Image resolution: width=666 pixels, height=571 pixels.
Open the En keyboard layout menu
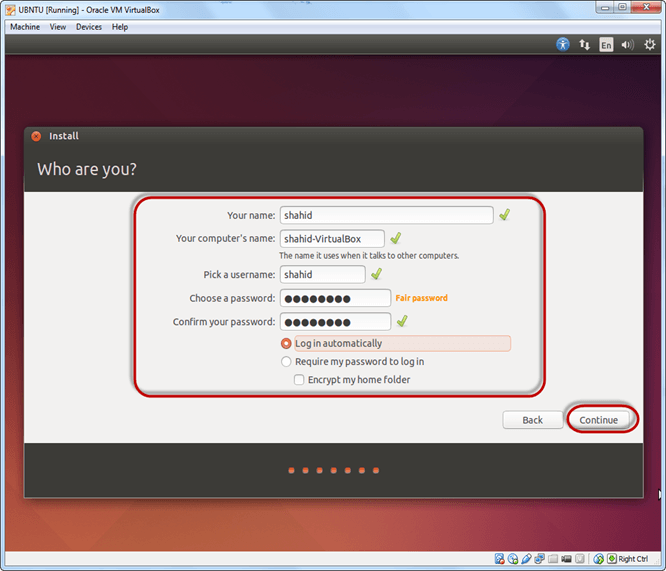606,45
